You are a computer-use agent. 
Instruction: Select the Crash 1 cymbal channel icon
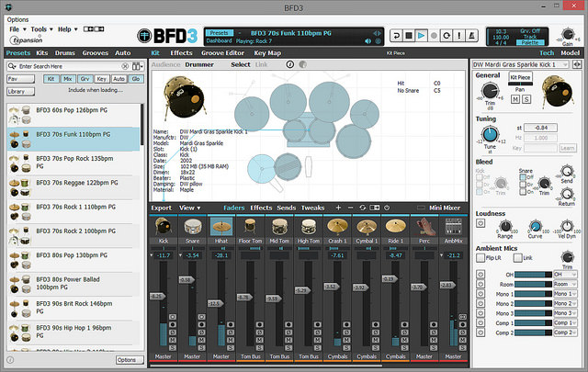(337, 227)
